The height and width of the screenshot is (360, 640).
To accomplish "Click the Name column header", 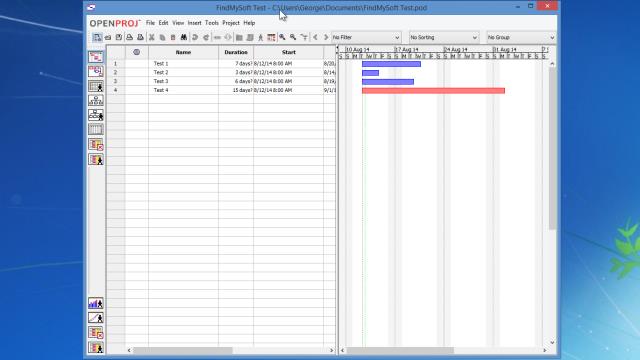I will tap(183, 52).
